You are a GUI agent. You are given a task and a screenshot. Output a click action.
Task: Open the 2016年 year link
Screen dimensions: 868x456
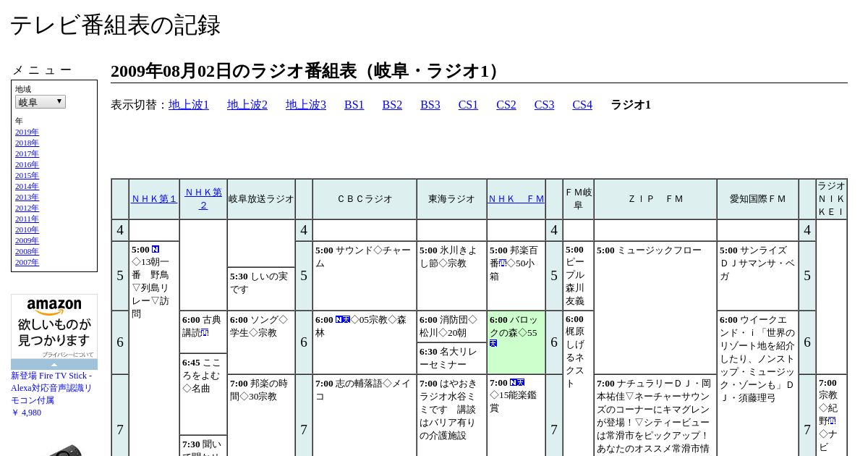coord(27,164)
